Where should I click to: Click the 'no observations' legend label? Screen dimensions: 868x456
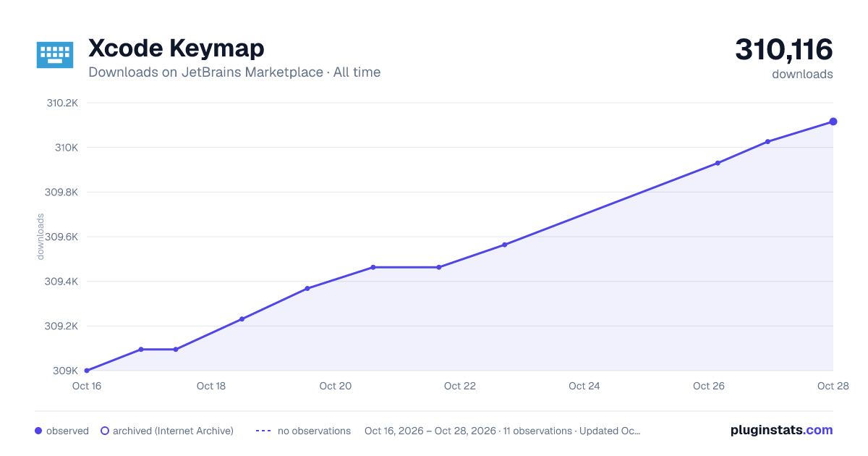click(314, 431)
